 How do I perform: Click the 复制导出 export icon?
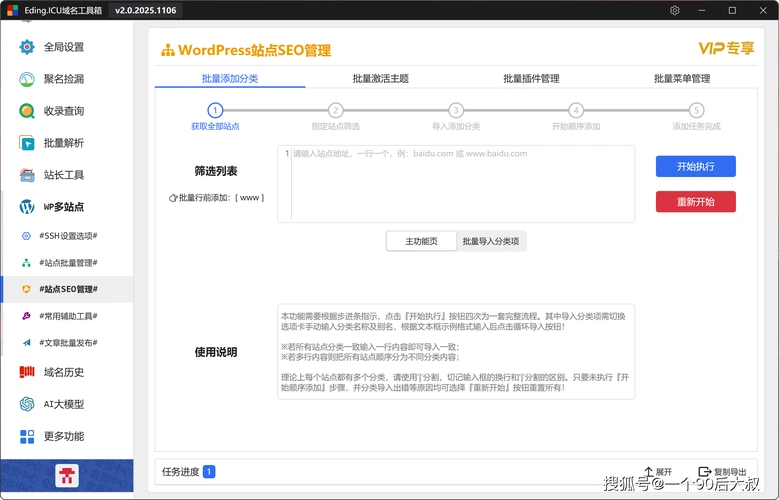click(x=704, y=471)
